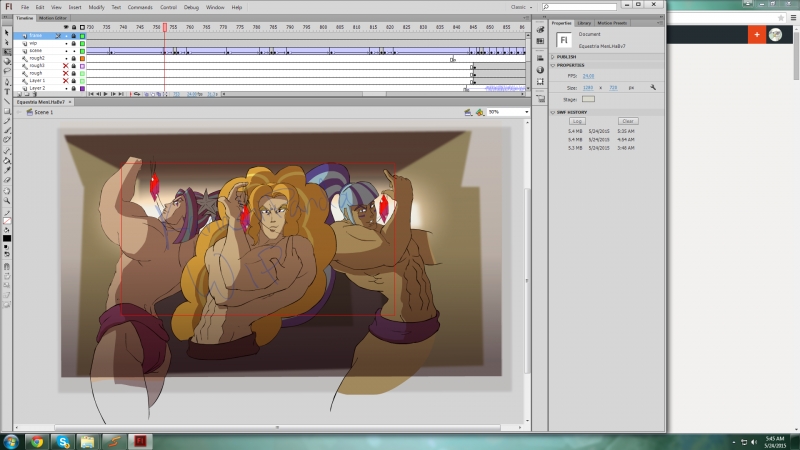
Task: Toggle outline view for rough2 layer
Action: [82, 58]
